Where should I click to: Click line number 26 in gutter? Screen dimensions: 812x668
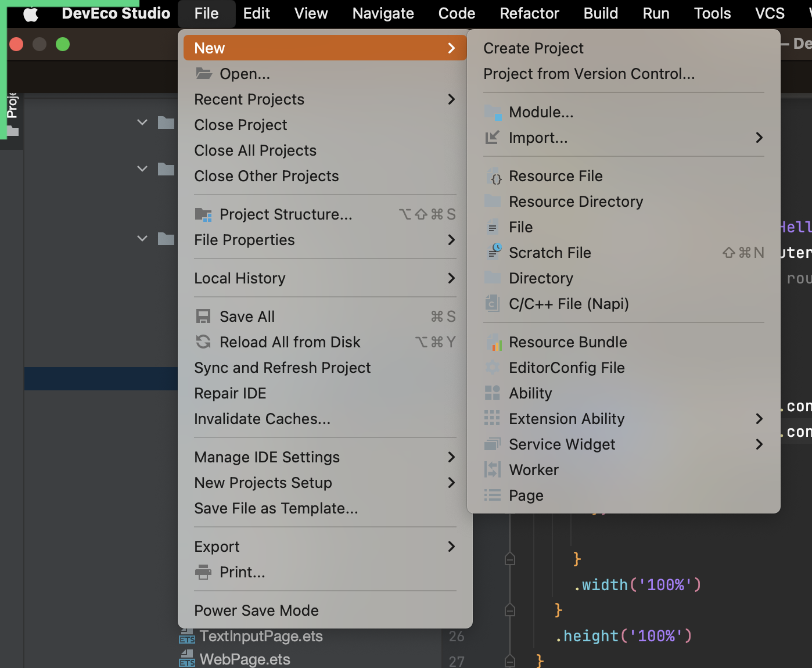pos(457,636)
